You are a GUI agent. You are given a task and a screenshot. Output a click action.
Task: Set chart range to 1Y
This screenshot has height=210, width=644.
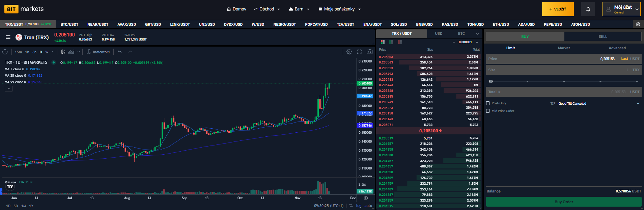coord(31,206)
